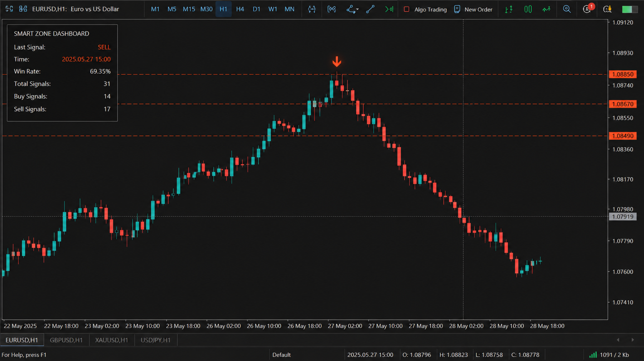The image size is (644, 361).
Task: Open the EURUSD,H1 chart tab
Action: click(x=22, y=340)
